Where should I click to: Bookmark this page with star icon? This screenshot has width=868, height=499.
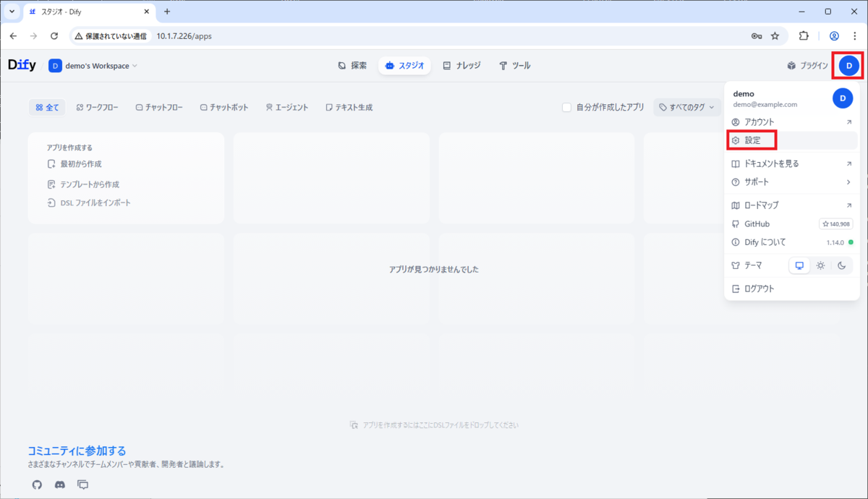pyautogui.click(x=775, y=35)
